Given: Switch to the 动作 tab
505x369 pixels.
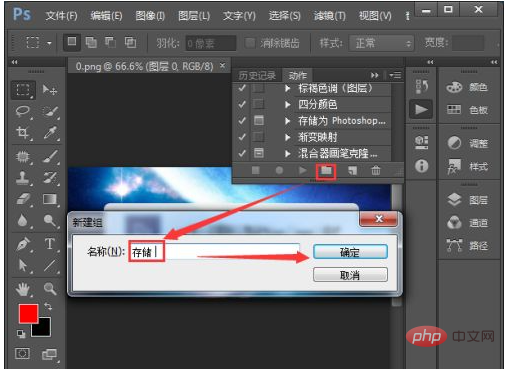Looking at the screenshot, I should [x=297, y=76].
